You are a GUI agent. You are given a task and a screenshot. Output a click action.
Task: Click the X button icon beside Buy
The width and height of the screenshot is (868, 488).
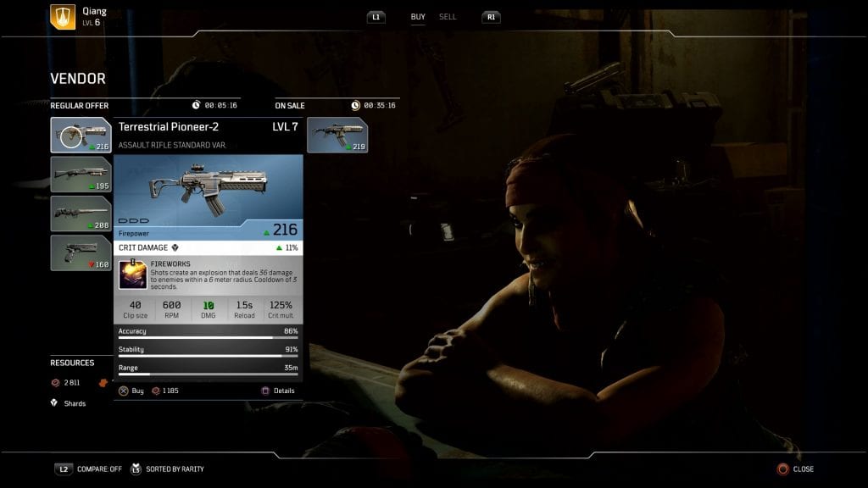[124, 391]
